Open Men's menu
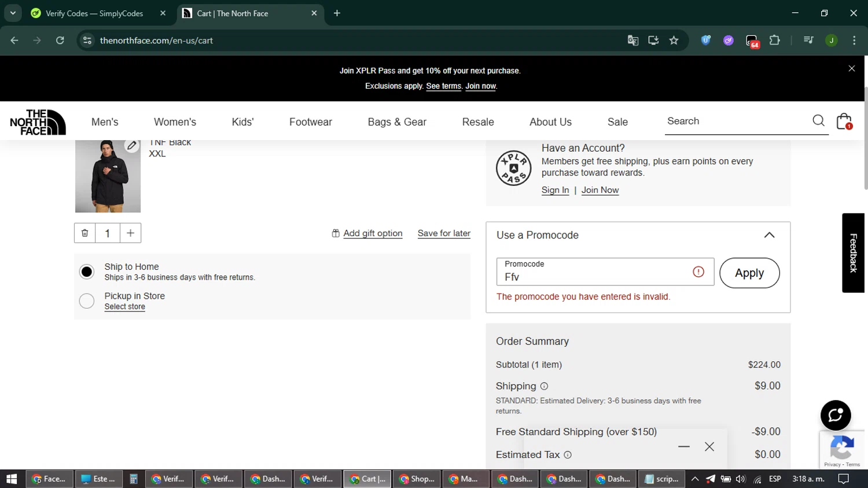The width and height of the screenshot is (868, 488). (105, 122)
